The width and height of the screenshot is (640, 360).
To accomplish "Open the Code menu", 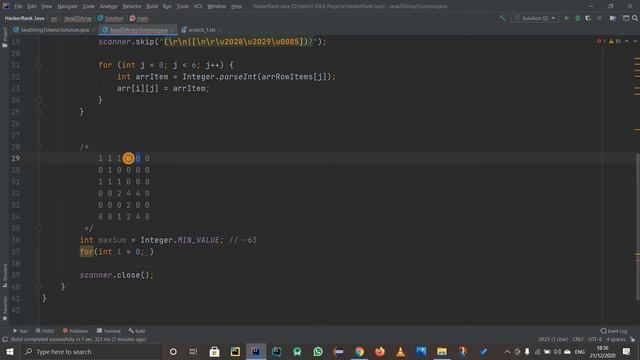I will click(x=89, y=6).
